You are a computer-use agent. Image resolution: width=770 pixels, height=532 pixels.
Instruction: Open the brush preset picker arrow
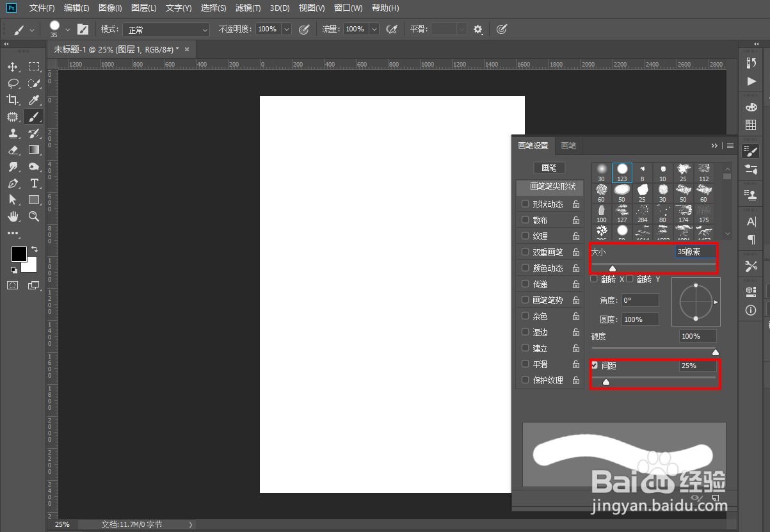68,29
